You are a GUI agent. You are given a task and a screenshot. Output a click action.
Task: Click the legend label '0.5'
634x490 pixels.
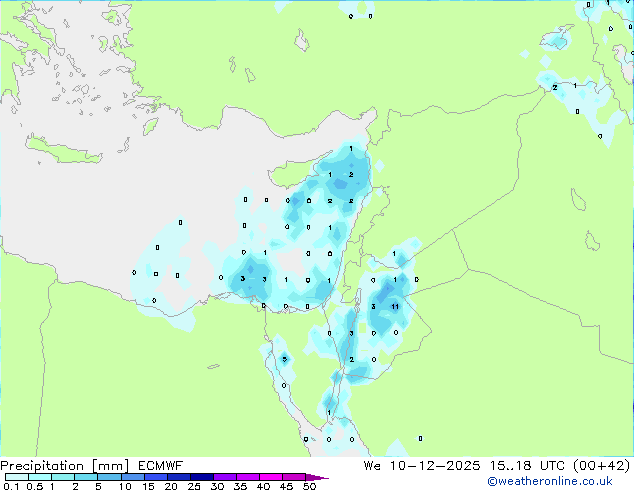click(35, 486)
